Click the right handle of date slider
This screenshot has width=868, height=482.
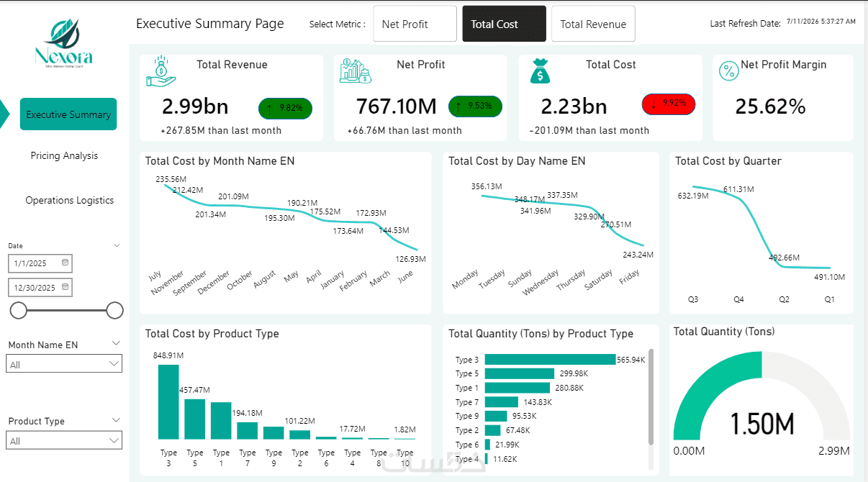click(114, 310)
